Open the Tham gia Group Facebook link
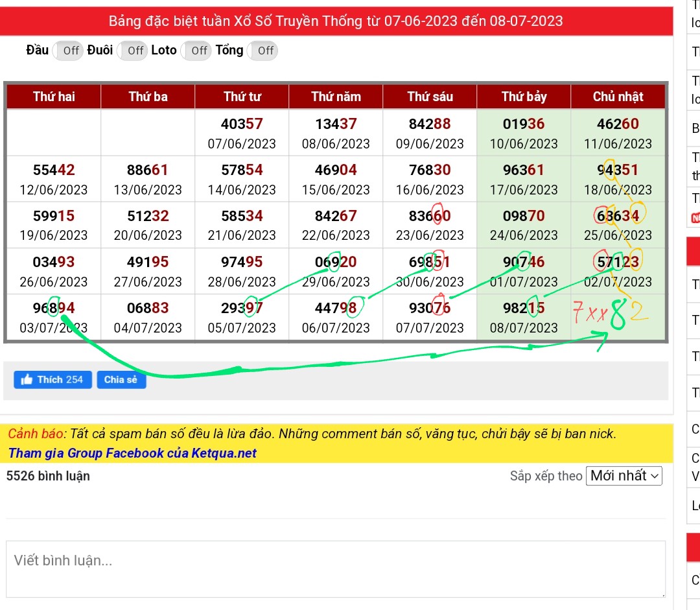This screenshot has height=610, width=700. (x=132, y=453)
